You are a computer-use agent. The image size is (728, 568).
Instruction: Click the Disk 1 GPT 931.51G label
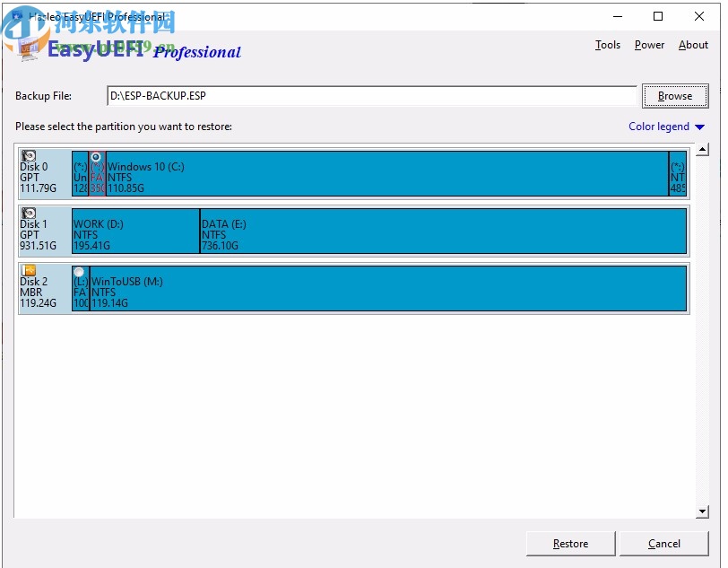[x=38, y=235]
